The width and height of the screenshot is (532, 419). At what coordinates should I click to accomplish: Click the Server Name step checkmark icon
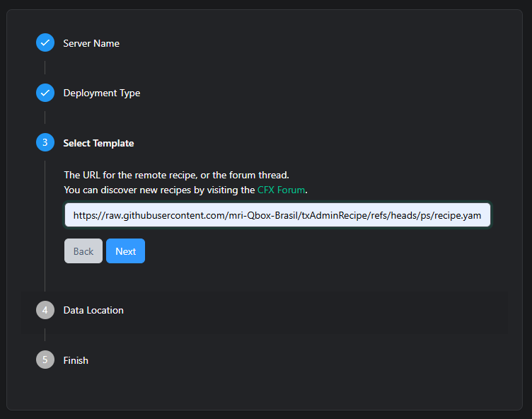[45, 43]
